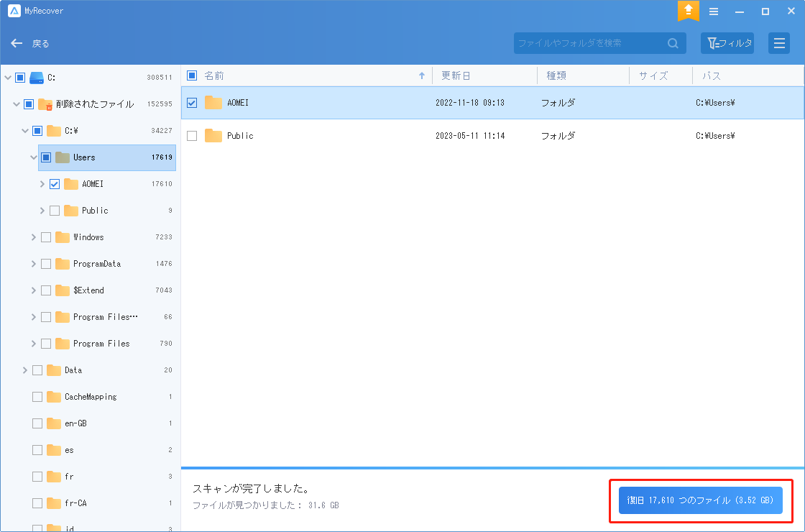
Task: Expand the Data folder node
Action: (25, 370)
